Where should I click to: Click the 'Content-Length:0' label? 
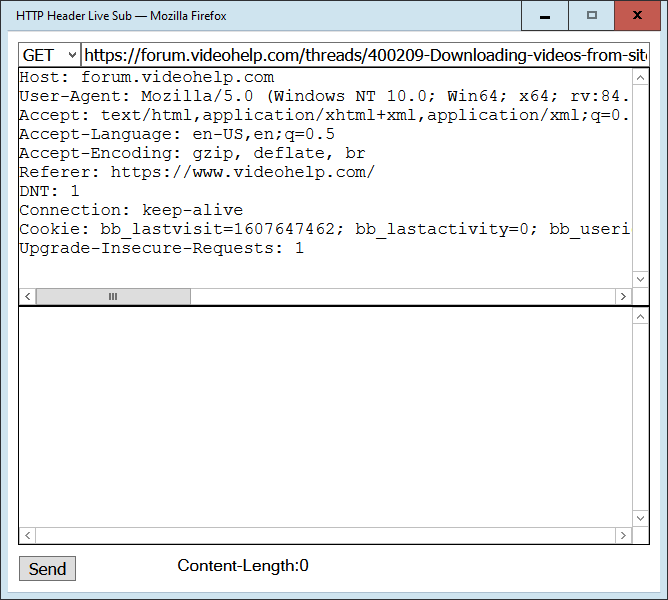(243, 565)
